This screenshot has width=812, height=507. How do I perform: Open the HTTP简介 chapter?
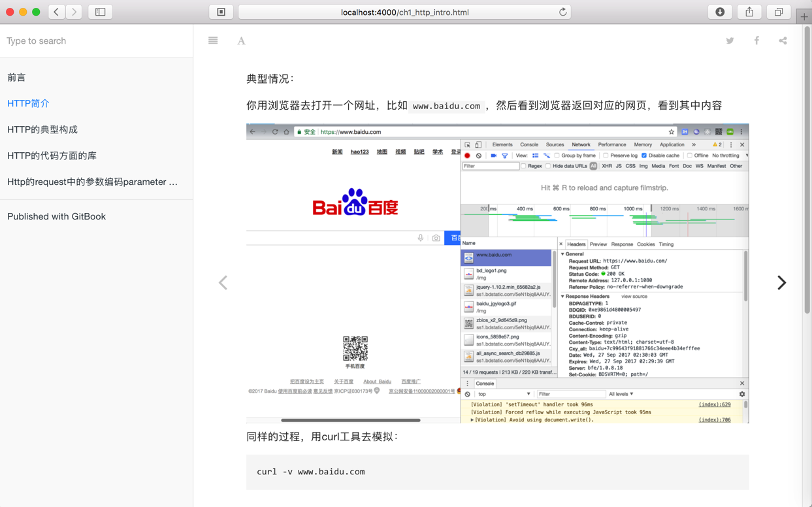[x=96, y=103]
